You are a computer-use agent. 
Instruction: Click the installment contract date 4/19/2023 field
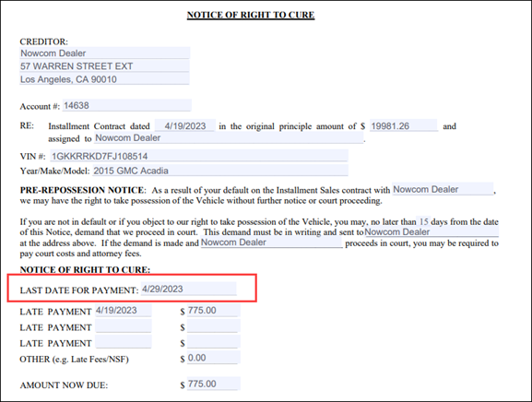(x=185, y=125)
